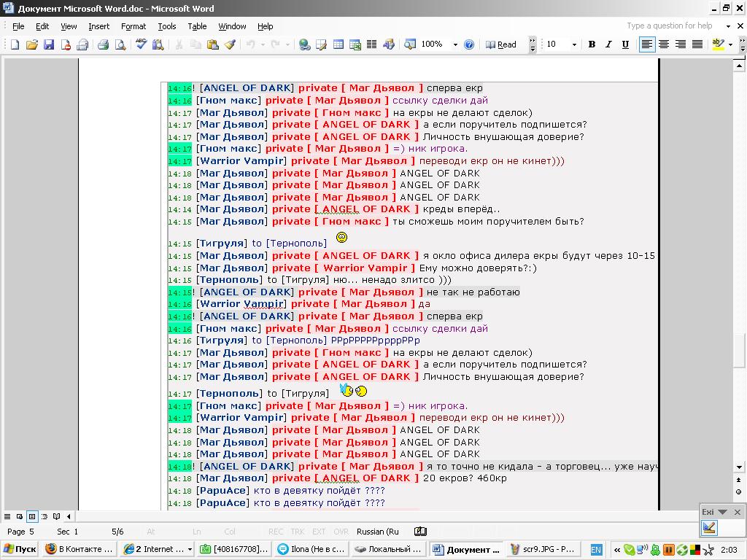Screen dimensions: 747x560
Task: Expand the Internet Explorer taskbar group arrow
Action: 190,549
